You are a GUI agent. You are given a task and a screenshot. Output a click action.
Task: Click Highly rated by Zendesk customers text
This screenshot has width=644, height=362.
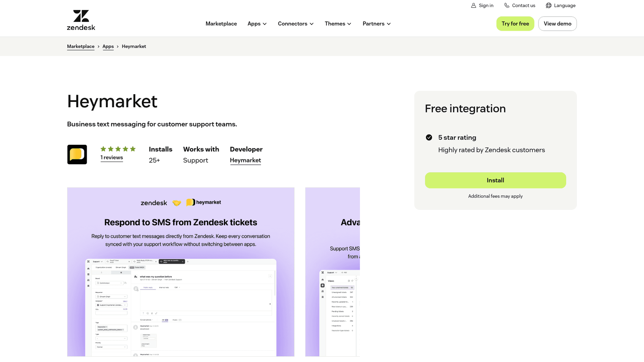coord(491,150)
